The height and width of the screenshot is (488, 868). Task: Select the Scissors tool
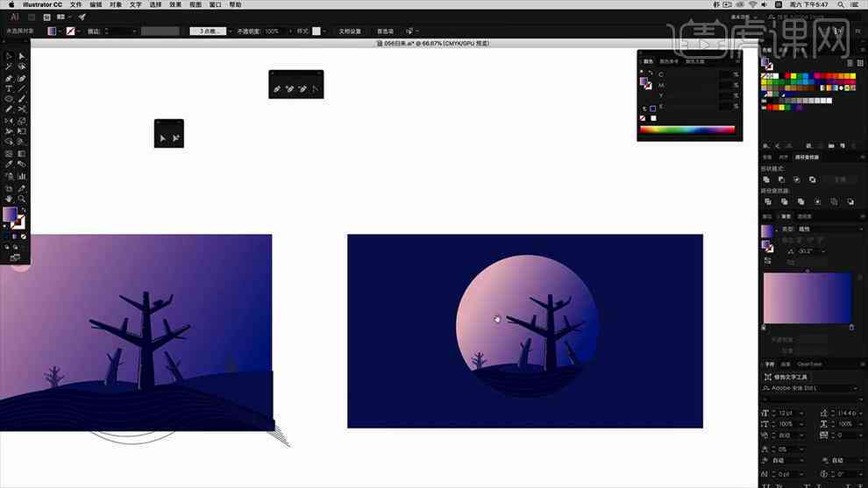click(22, 110)
